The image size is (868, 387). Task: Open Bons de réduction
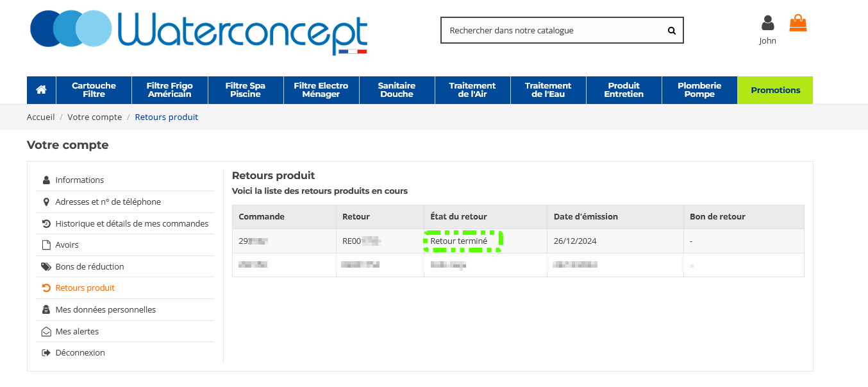pos(90,267)
